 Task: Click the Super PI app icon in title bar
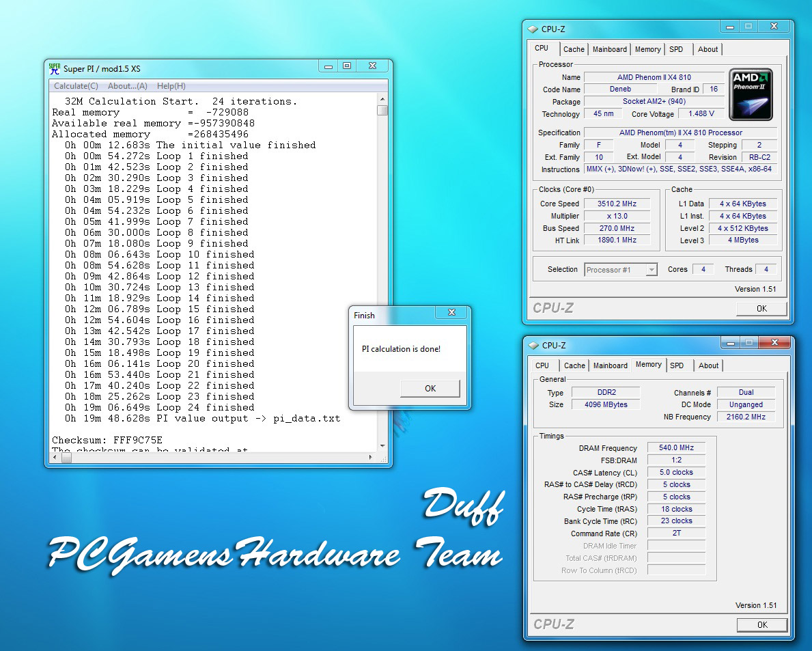click(55, 68)
